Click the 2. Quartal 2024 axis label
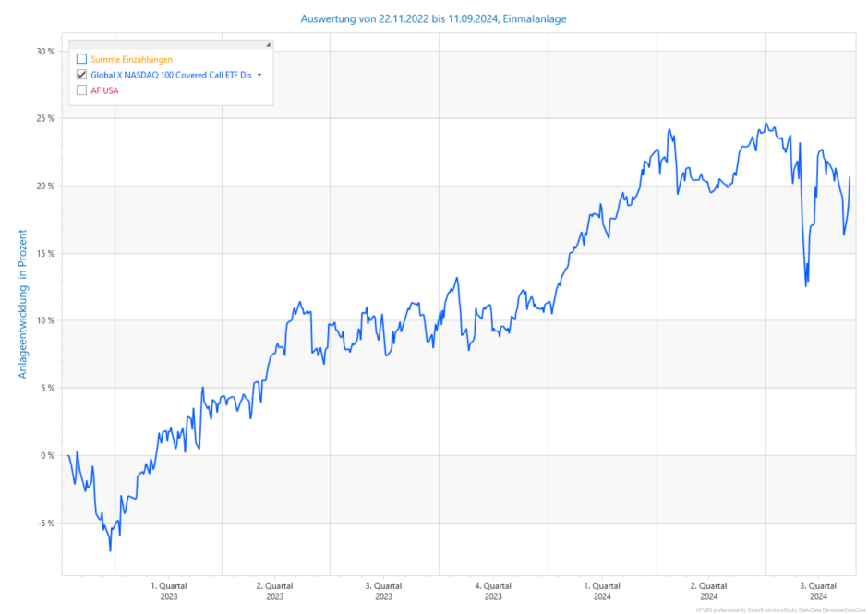Image resolution: width=868 pixels, height=614 pixels. point(709,591)
